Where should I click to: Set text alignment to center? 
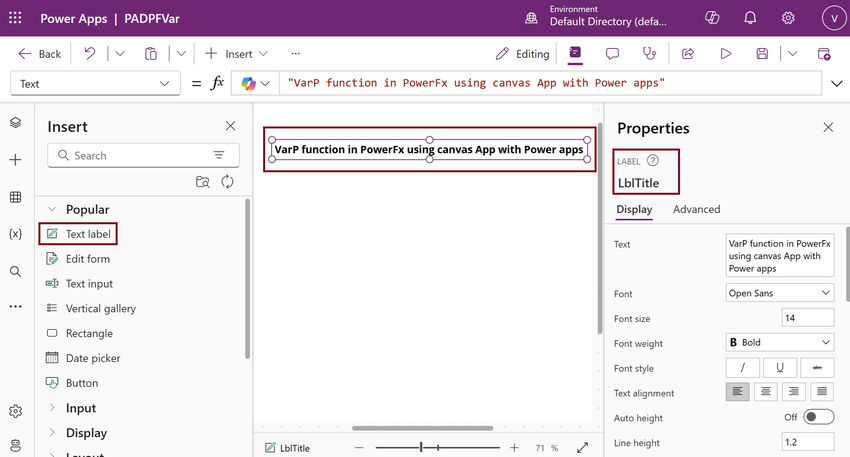[x=765, y=391]
